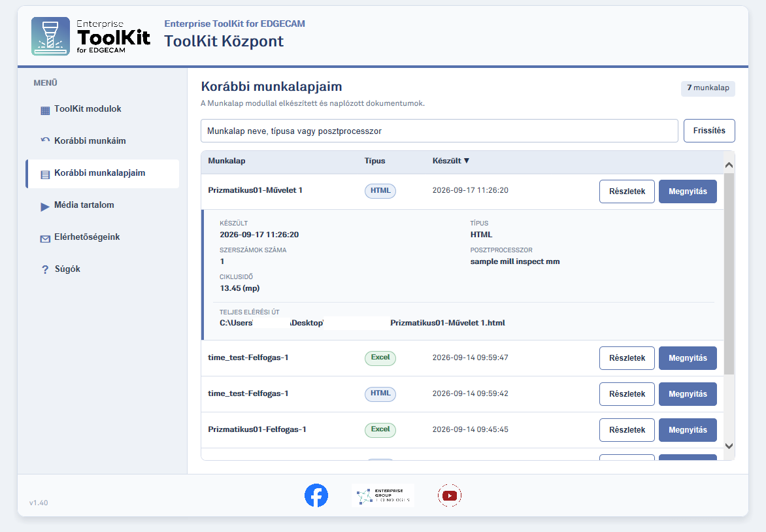766x532 pixels.
Task: Click the HTML badge of Prizmatikus01-Művelet 1
Action: coord(380,191)
